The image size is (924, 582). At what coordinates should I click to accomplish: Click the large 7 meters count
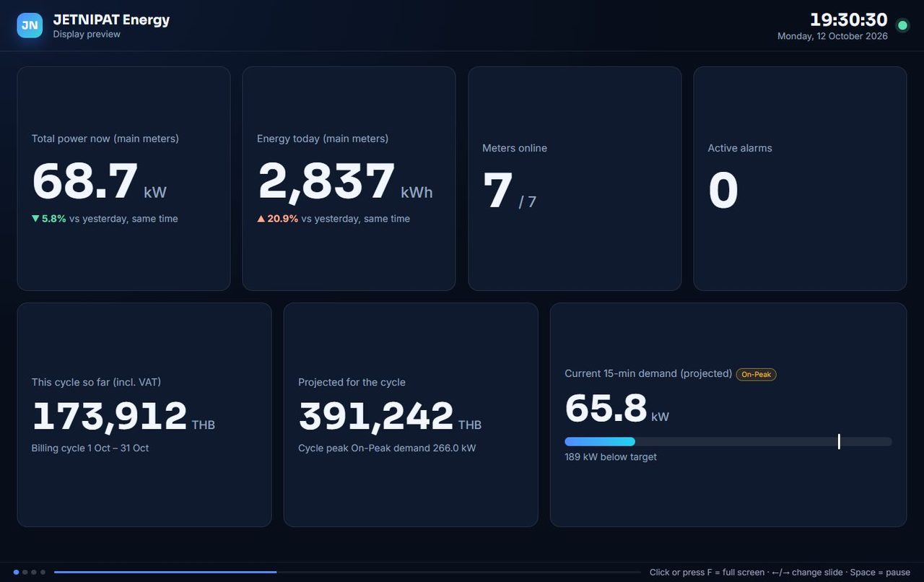(498, 191)
